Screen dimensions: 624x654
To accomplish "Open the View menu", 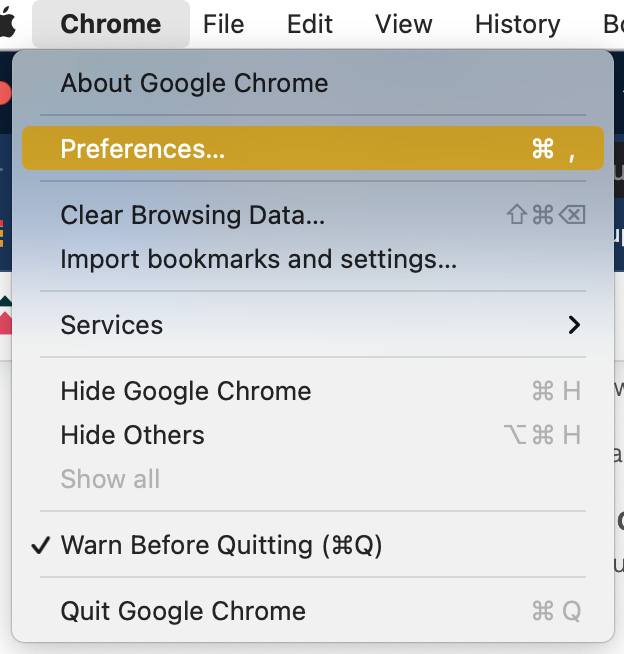I will point(403,24).
